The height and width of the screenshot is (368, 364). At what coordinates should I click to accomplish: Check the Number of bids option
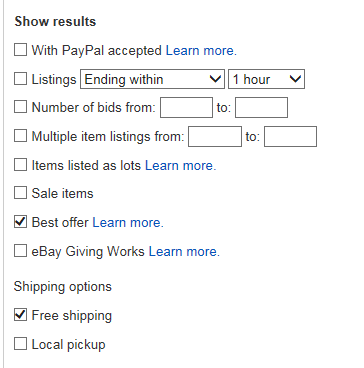pos(20,107)
